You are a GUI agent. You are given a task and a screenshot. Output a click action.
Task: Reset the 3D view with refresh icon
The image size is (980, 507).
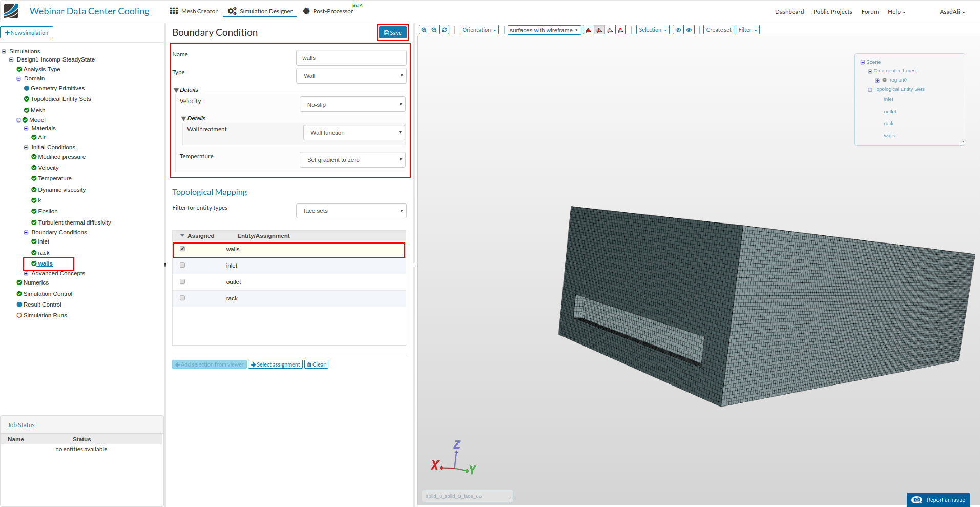[x=445, y=30]
